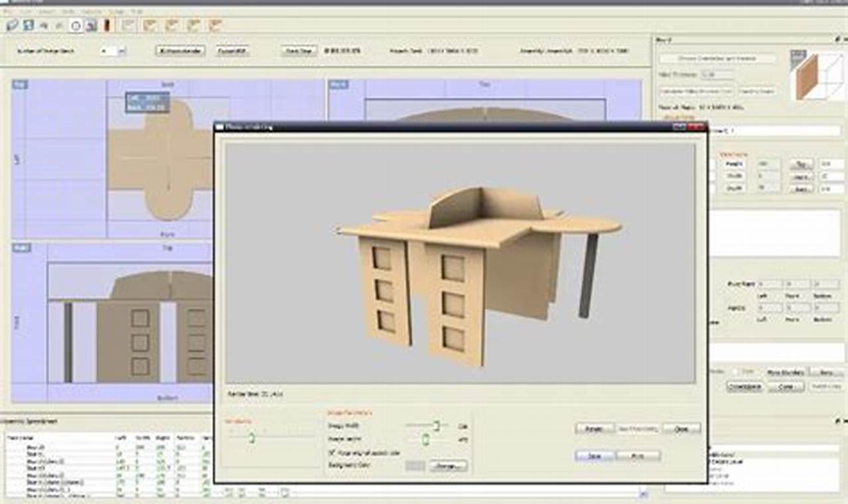
Task: Click the Save icon on the toolbar
Action: (x=27, y=25)
